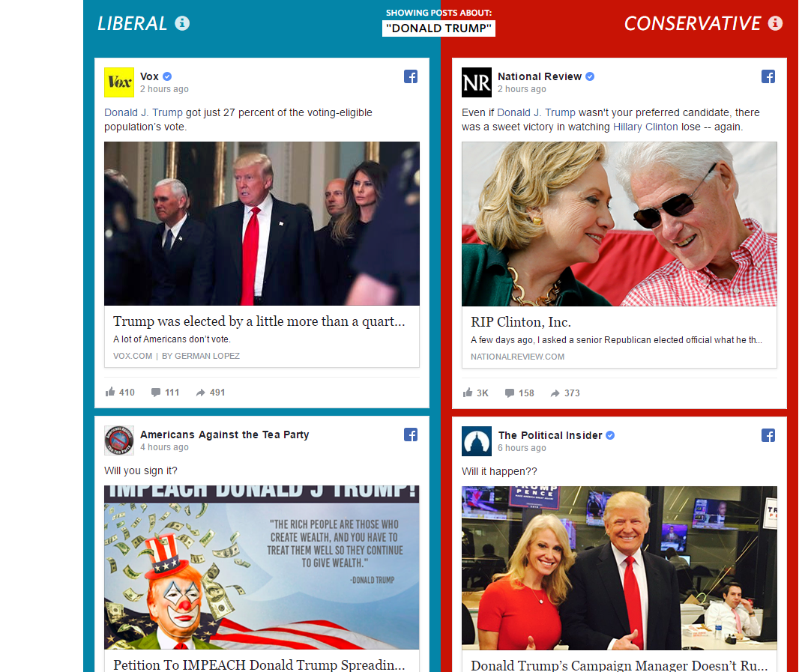Open Facebook icon on Vox post
Screen dimensions: 805x672
click(411, 76)
